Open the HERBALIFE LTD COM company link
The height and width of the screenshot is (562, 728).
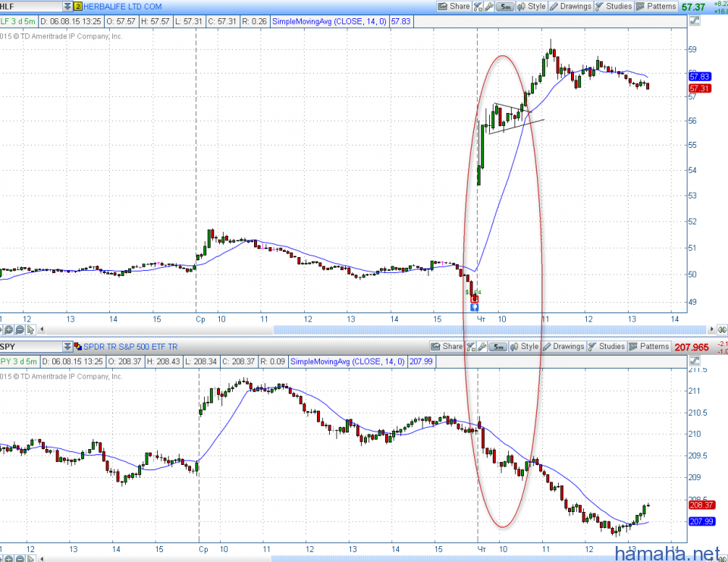(x=123, y=7)
